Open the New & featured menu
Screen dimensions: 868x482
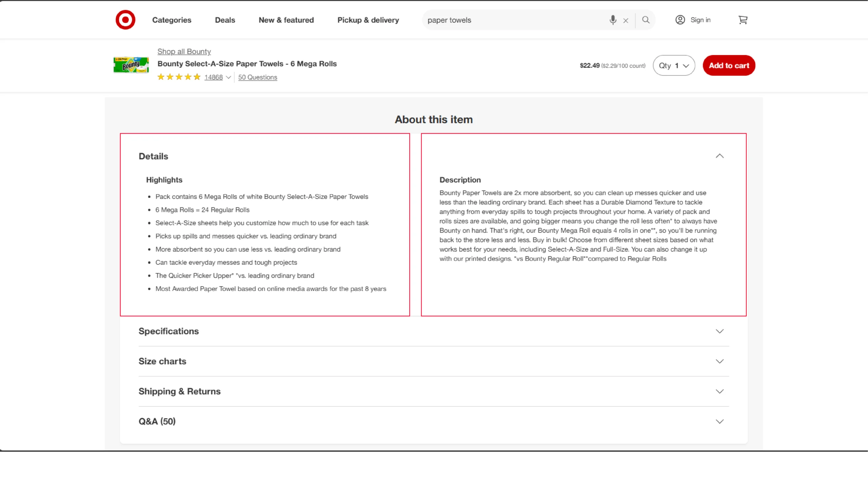pyautogui.click(x=286, y=20)
